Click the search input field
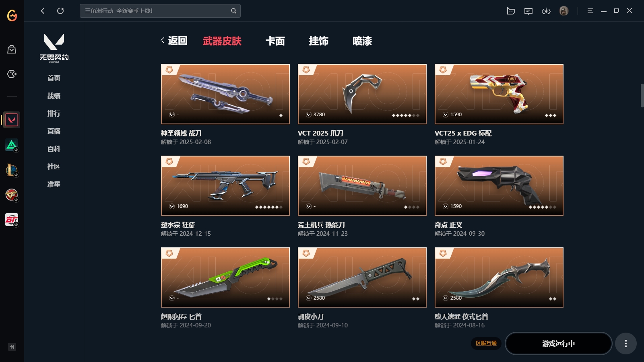 [x=155, y=11]
